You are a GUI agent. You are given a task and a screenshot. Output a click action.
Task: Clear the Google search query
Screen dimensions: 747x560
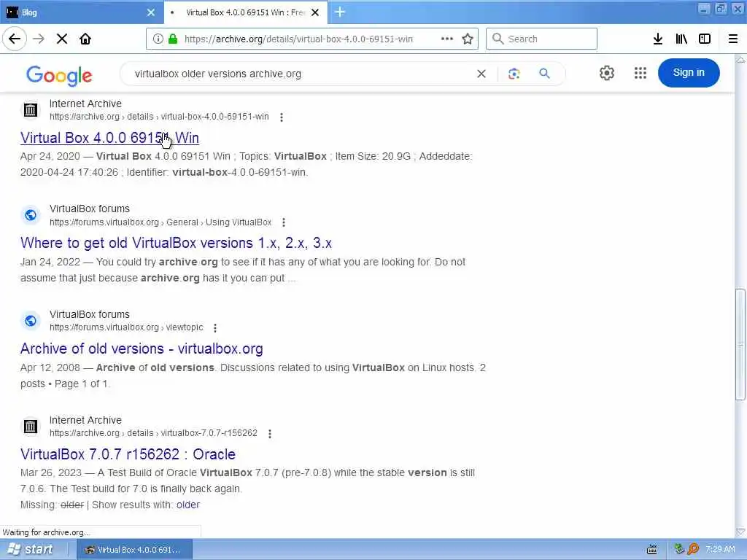click(481, 74)
